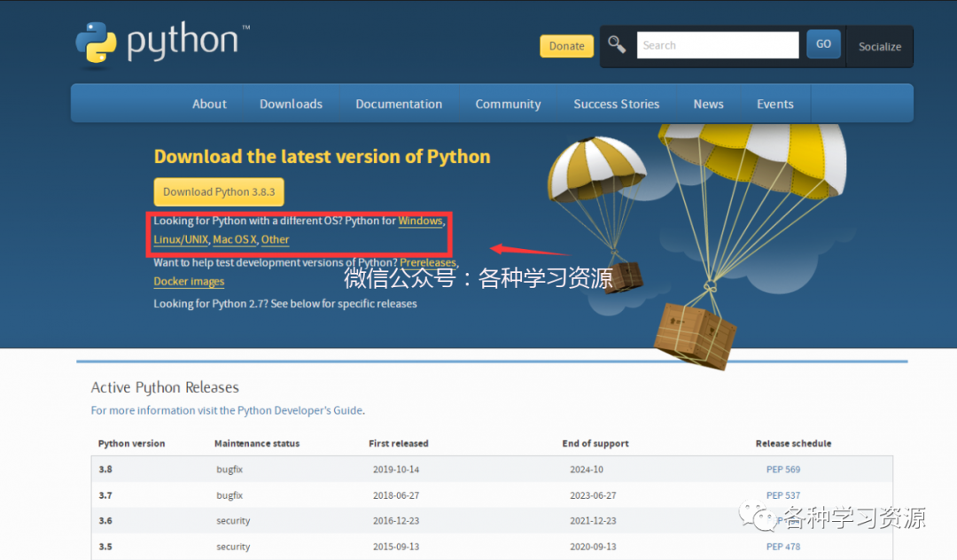Focus the Search input field
The image size is (957, 560).
tap(718, 45)
